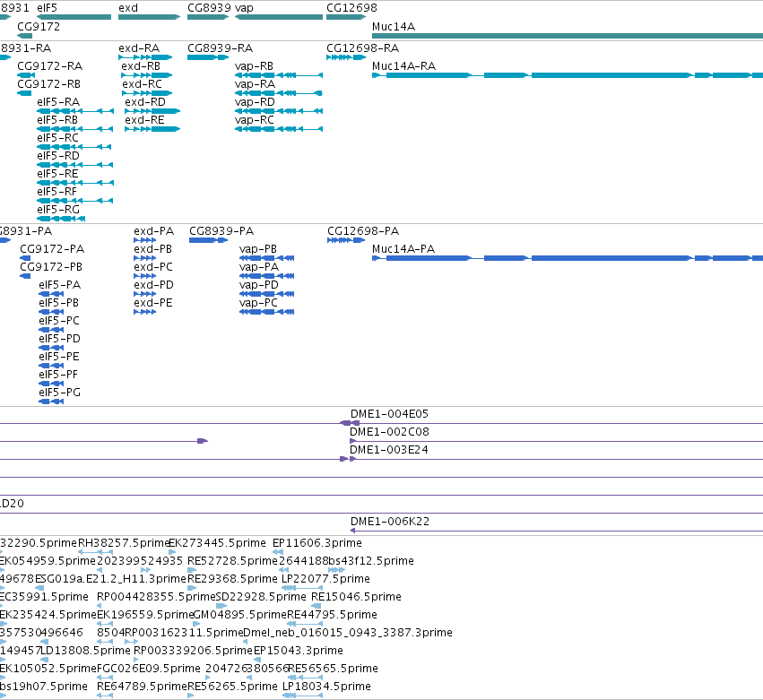The height and width of the screenshot is (700, 763).
Task: Click protein label vap-PB
Action: point(258,248)
